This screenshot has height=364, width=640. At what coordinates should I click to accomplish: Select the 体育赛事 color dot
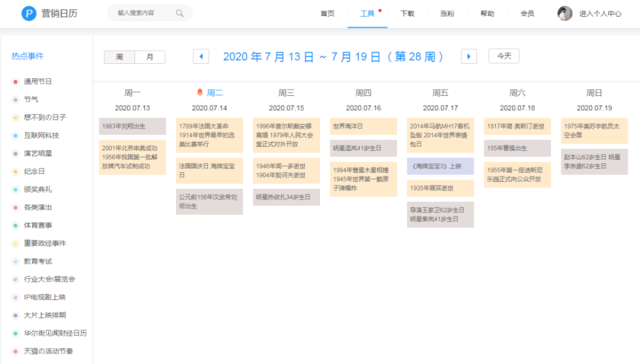[x=16, y=225]
